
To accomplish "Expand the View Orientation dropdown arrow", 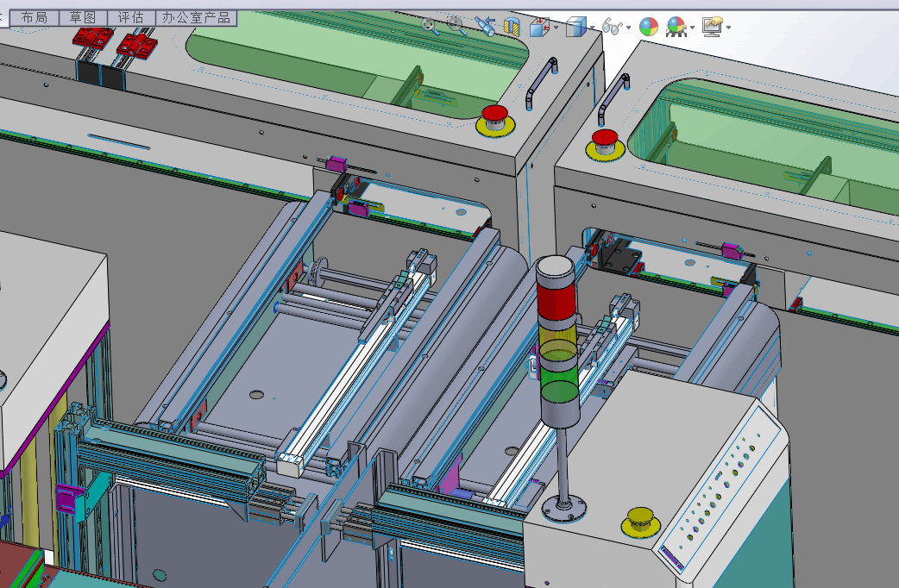I will pyautogui.click(x=556, y=28).
